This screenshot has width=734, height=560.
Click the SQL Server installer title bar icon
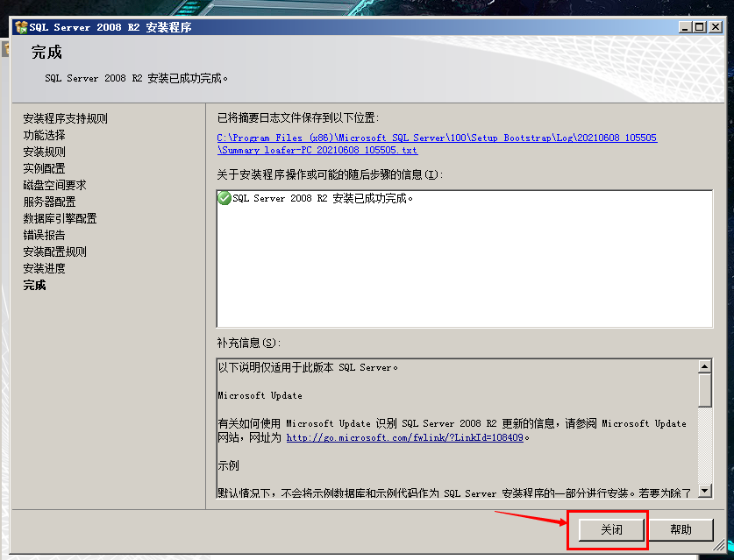21,27
